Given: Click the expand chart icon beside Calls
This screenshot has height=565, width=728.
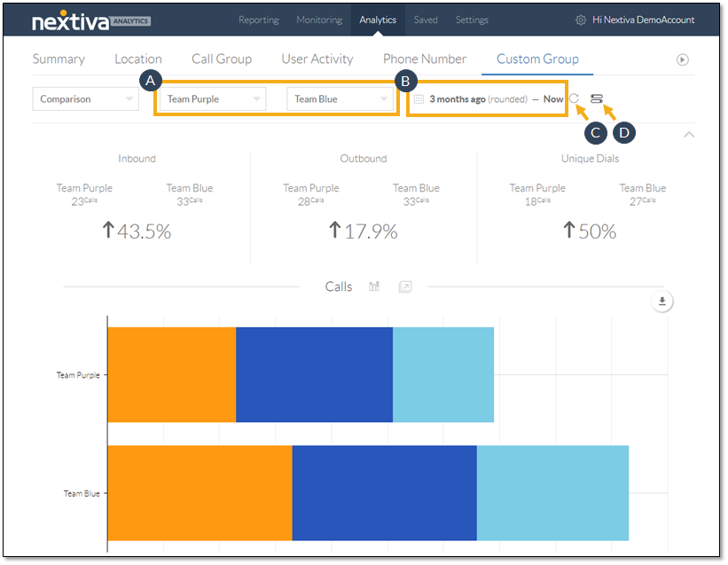Looking at the screenshot, I should (405, 286).
